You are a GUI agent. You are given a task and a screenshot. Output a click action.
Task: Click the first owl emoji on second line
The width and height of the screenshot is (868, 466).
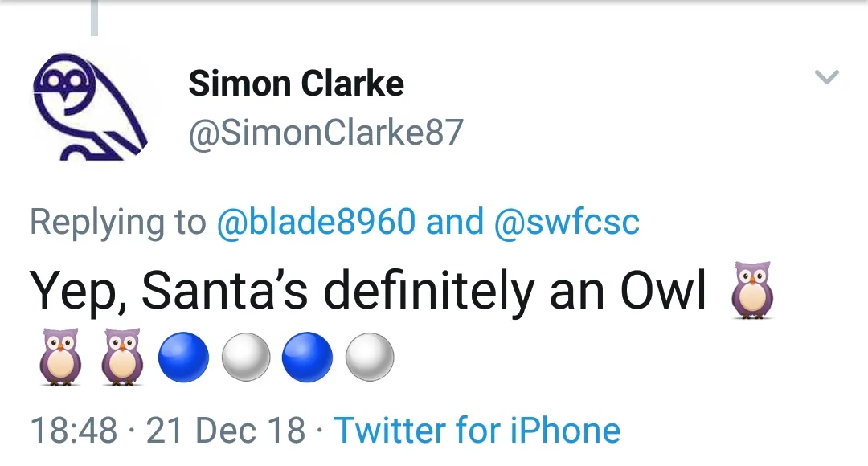(x=60, y=355)
